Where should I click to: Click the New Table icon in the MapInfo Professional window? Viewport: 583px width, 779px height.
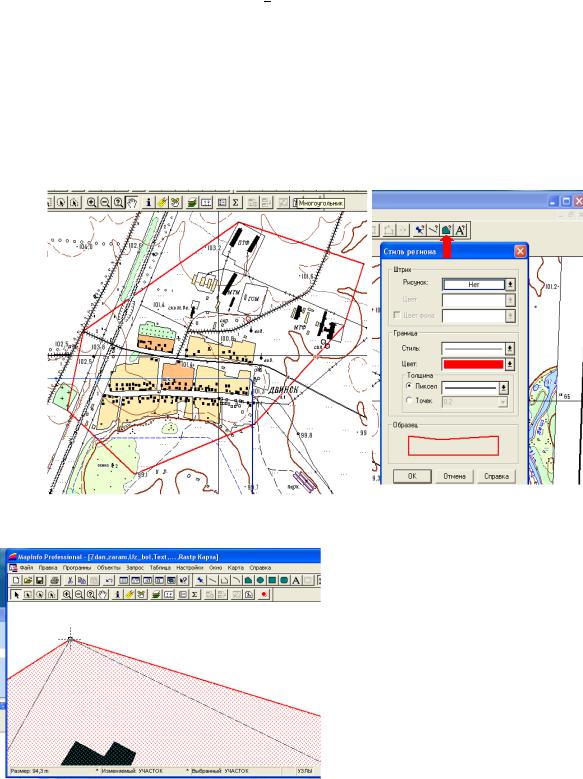tap(16, 580)
